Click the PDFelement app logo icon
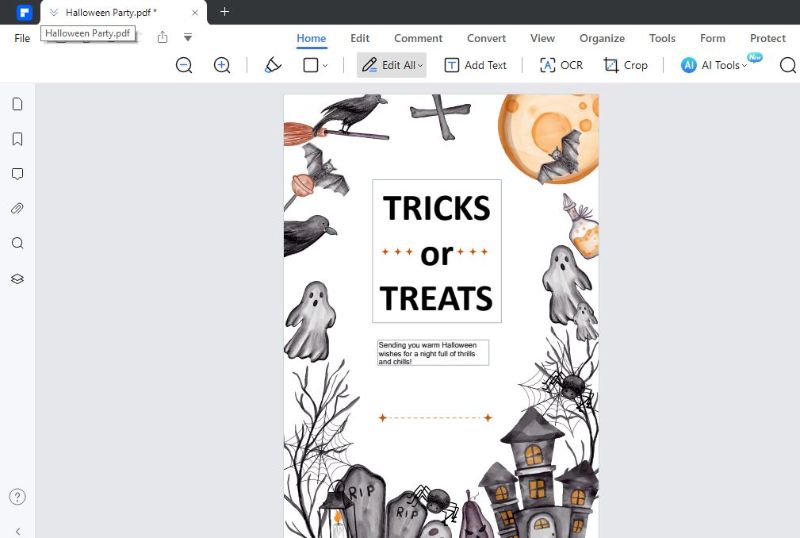The image size is (800, 538). tap(23, 12)
